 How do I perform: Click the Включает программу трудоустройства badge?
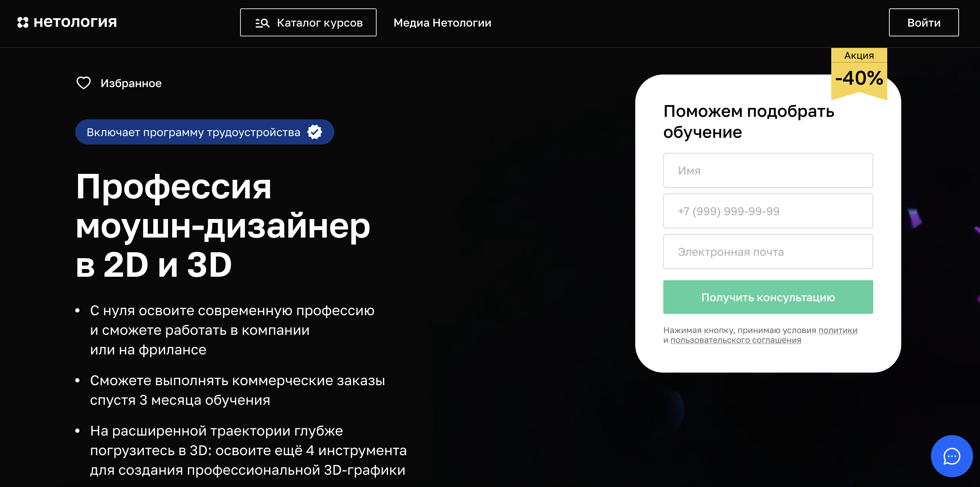click(x=205, y=132)
